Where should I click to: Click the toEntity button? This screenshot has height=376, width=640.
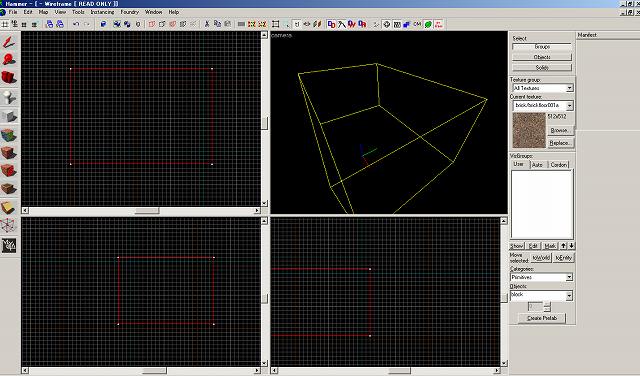tap(564, 258)
